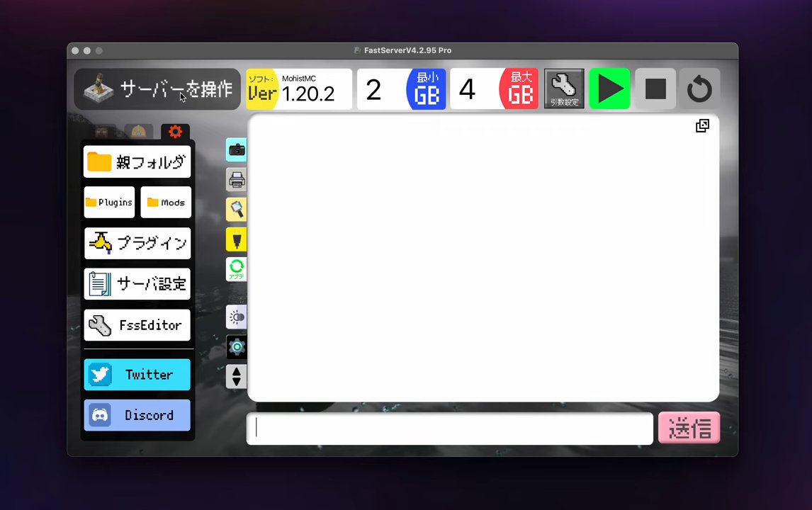Toggle server running with the Play button

coord(609,89)
